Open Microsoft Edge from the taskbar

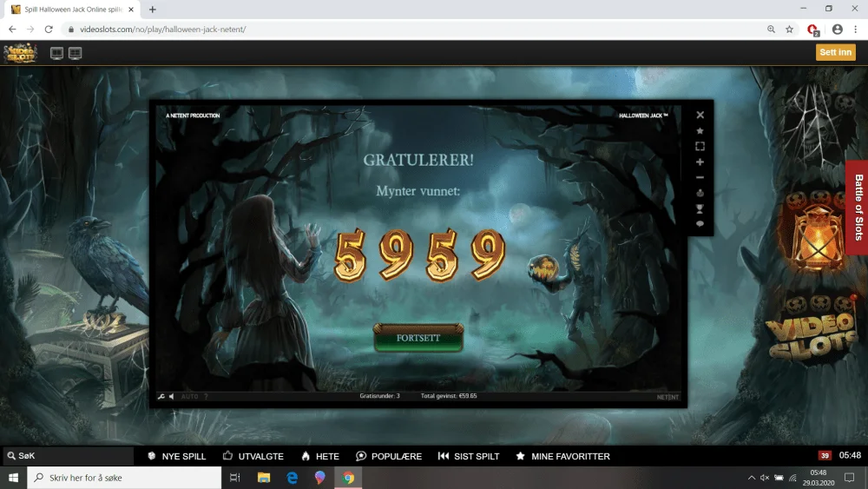point(292,478)
